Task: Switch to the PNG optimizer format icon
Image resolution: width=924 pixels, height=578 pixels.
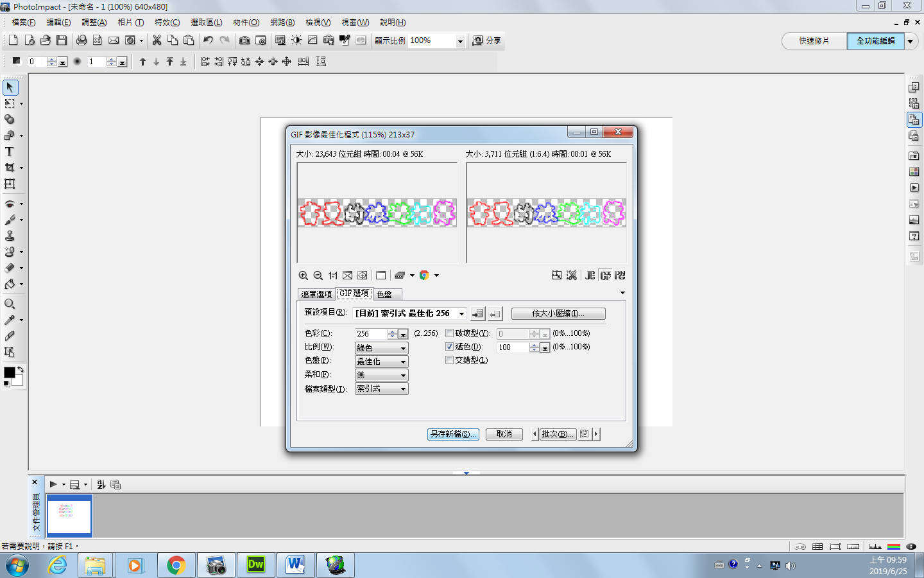Action: tap(619, 276)
